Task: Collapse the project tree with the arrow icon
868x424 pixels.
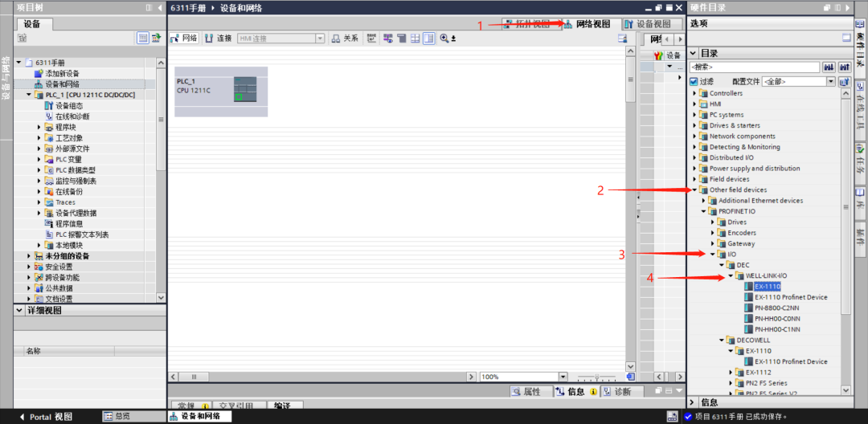Action: [160, 8]
